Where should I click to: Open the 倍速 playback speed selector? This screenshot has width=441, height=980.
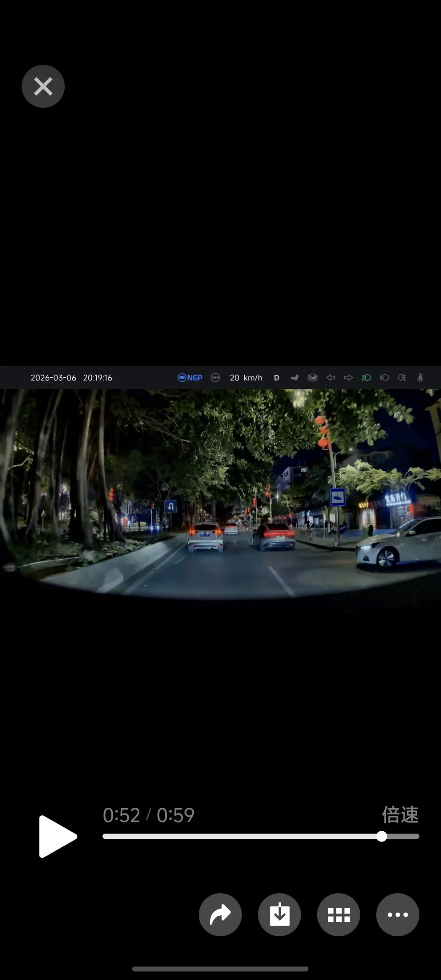pyautogui.click(x=400, y=814)
